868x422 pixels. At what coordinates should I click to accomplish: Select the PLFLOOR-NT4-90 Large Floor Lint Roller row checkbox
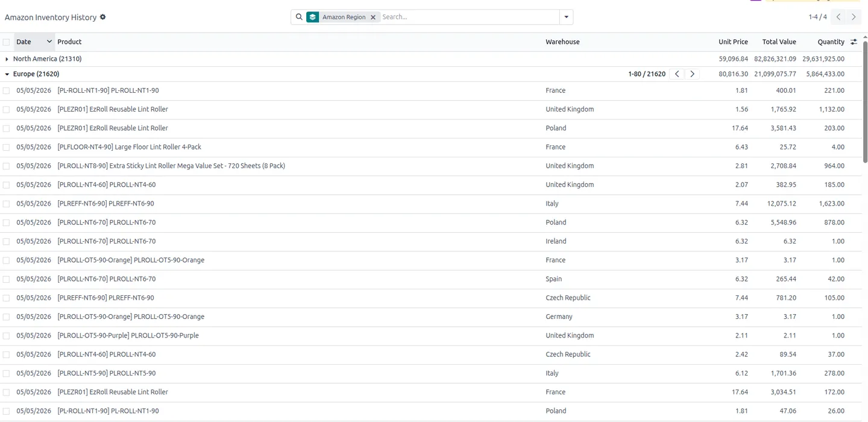click(6, 147)
